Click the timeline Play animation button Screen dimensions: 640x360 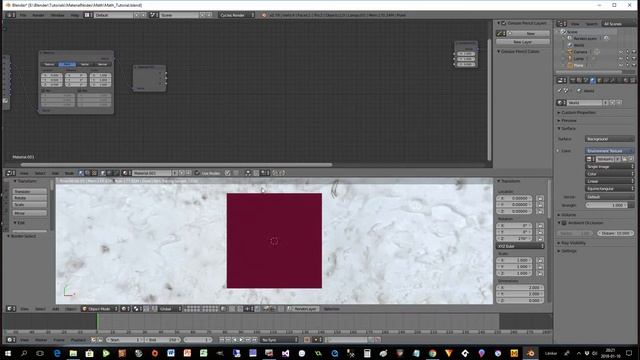click(x=242, y=340)
